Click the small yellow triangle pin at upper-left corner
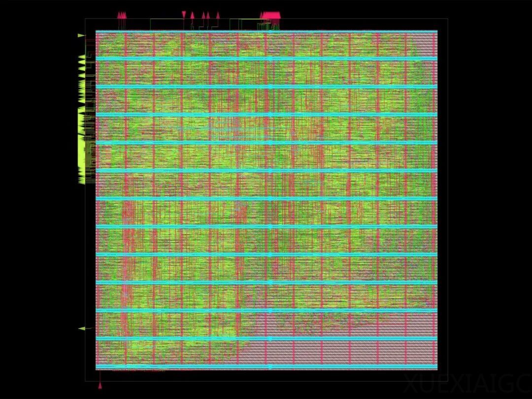 point(79,34)
